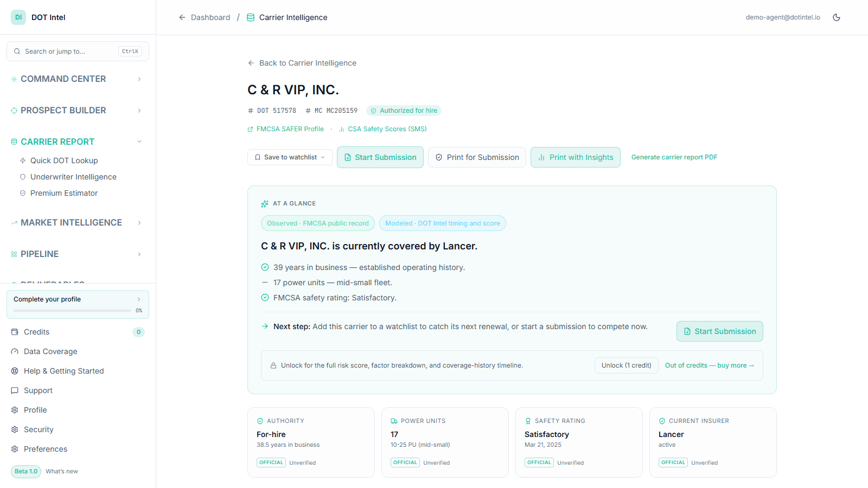Click the DI logo badge

tap(18, 17)
